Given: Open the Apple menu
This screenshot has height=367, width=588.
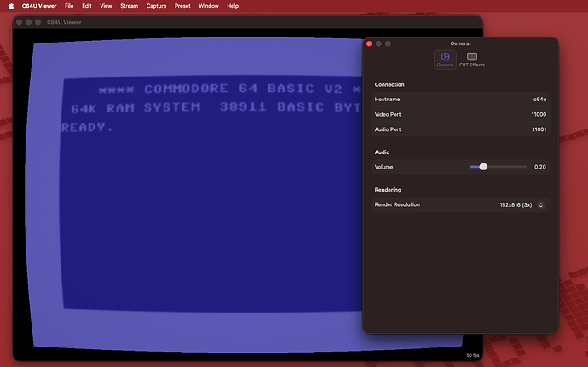Looking at the screenshot, I should pos(11,6).
